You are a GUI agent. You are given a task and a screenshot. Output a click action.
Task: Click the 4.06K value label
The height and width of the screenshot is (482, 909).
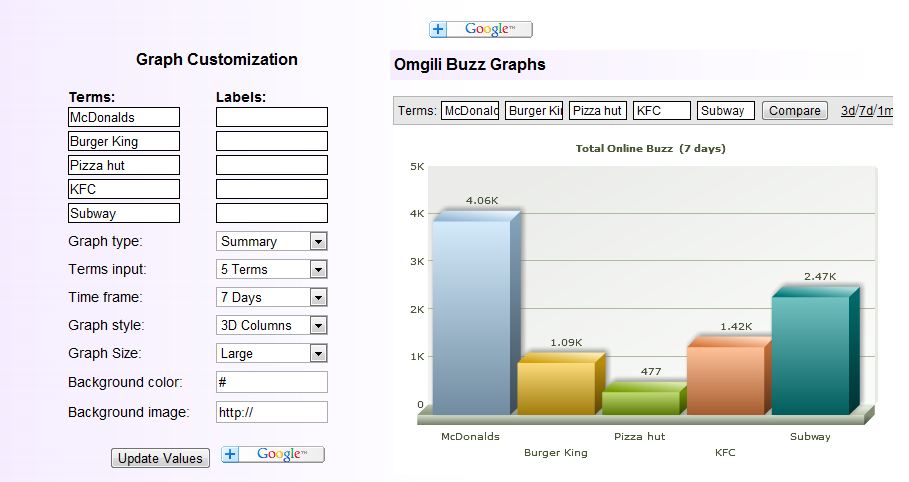(x=482, y=201)
